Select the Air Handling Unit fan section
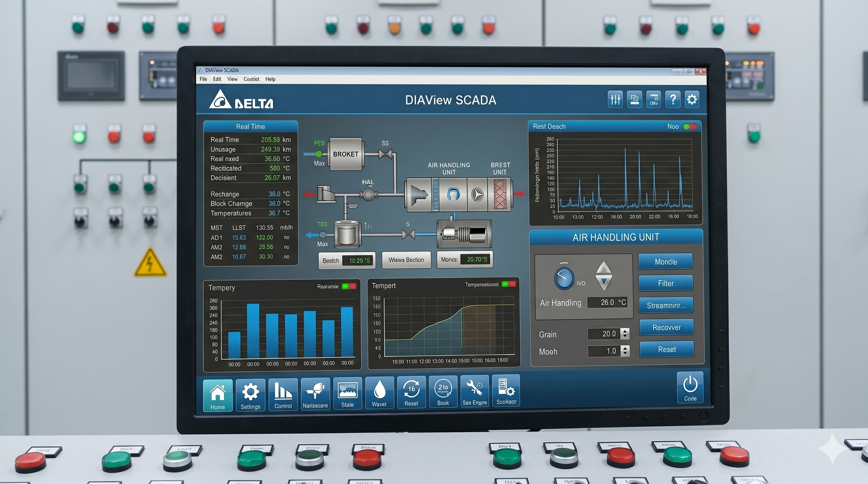Screen dimensions: 868x484 click(477, 194)
